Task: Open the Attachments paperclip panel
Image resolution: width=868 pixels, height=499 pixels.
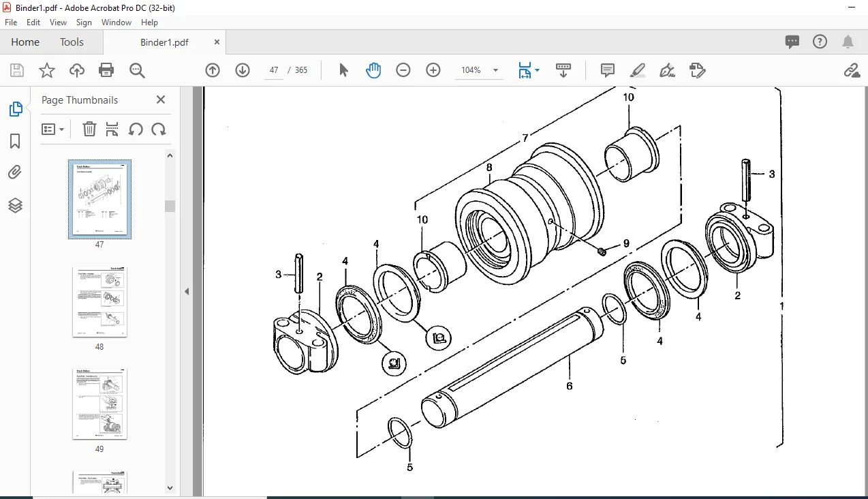Action: 15,172
